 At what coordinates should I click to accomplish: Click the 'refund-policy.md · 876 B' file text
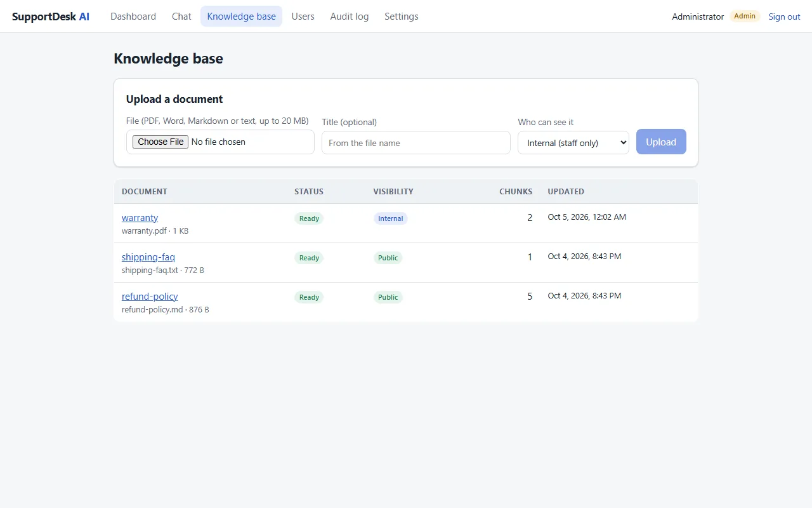click(x=166, y=310)
